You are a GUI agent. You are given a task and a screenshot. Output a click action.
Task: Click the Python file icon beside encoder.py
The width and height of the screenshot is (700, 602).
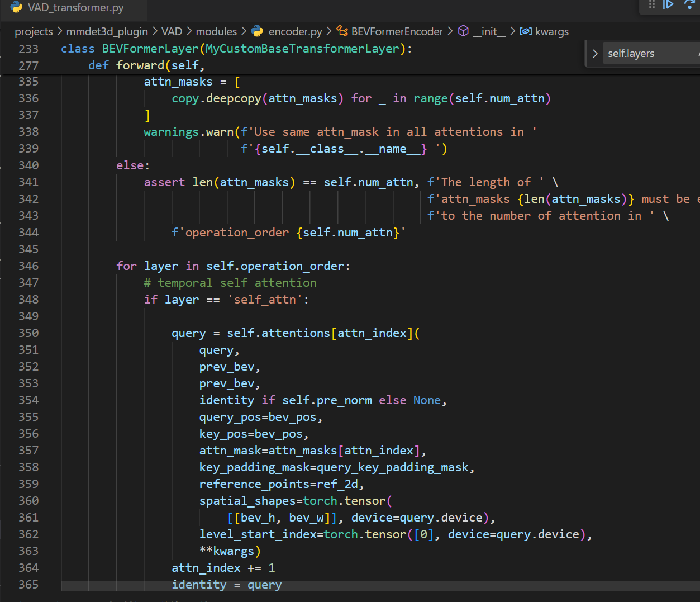pos(257,31)
